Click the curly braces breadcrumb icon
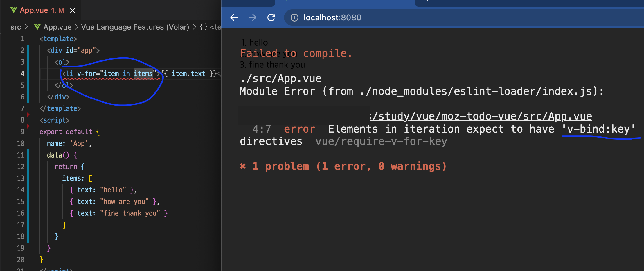Viewport: 644px width, 271px height. click(204, 27)
